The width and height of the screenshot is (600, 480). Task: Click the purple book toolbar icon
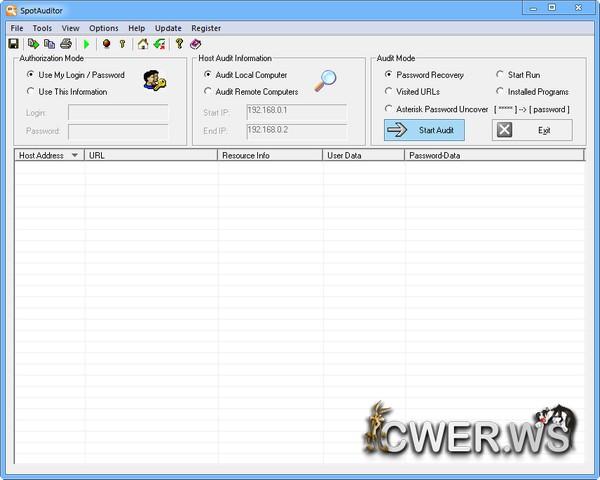point(196,44)
